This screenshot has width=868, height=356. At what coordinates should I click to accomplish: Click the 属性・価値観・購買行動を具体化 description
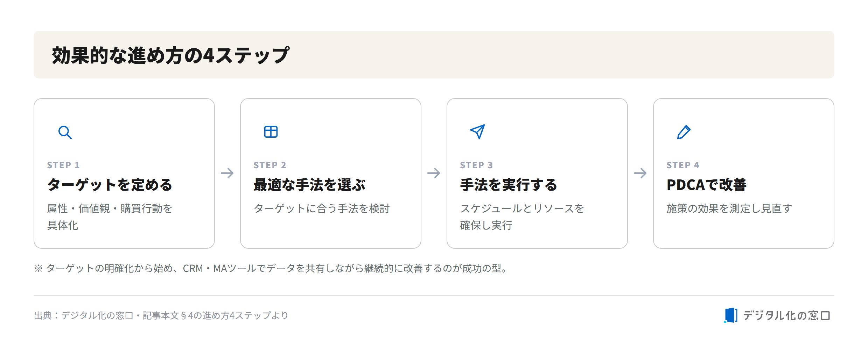(x=110, y=217)
